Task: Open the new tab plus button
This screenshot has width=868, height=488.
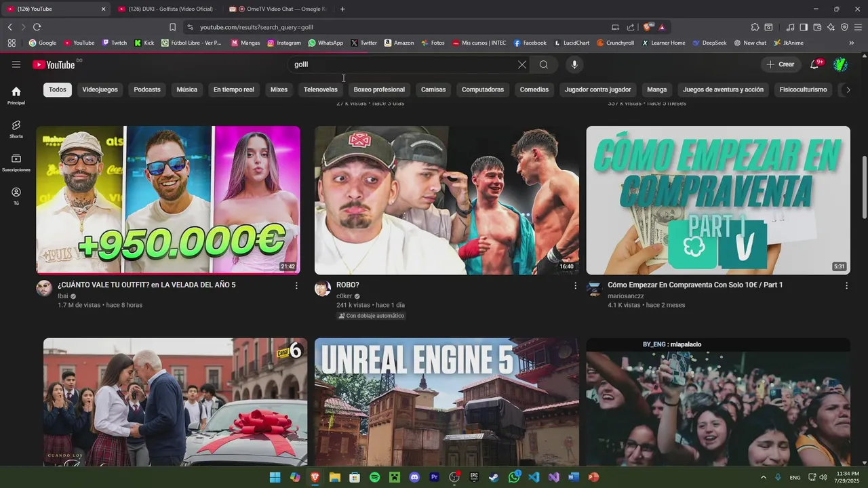Action: click(342, 9)
